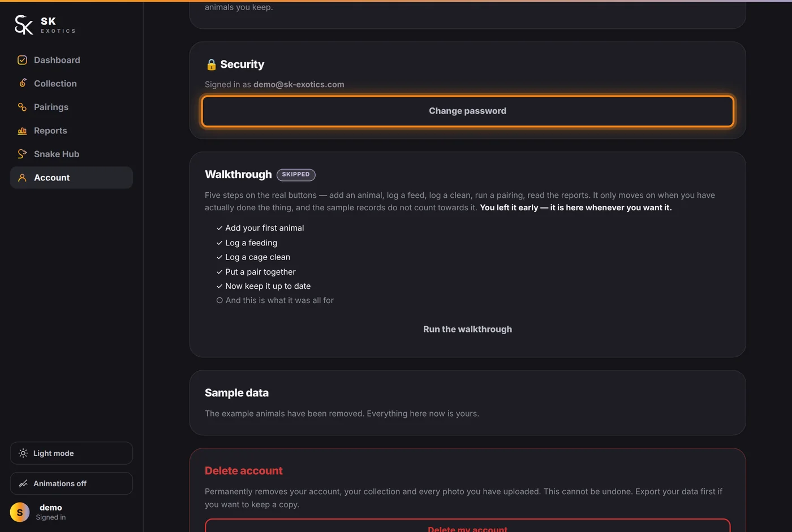Click the demo@sk-exotics.com email text
792x532 pixels.
[299, 84]
